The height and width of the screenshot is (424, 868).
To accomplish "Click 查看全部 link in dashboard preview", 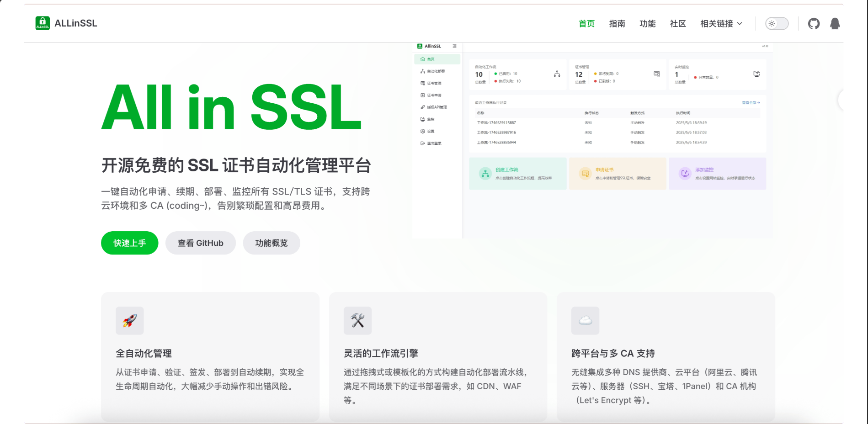I will click(751, 103).
